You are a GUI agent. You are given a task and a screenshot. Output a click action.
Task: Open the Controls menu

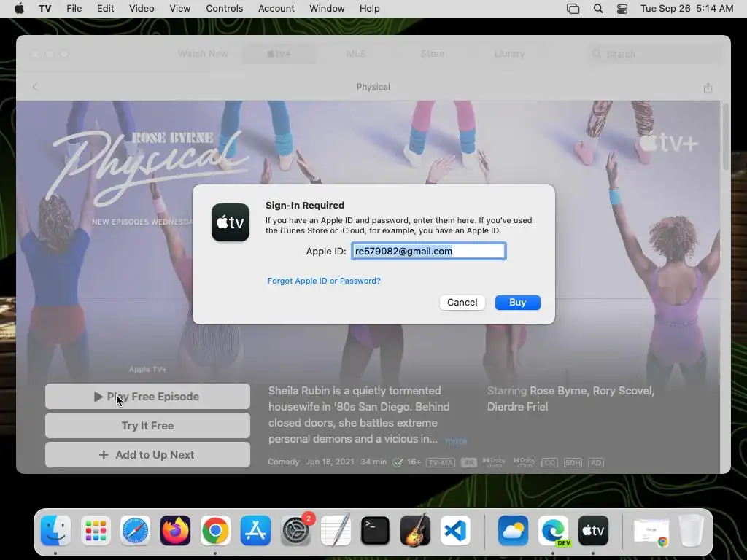[225, 8]
